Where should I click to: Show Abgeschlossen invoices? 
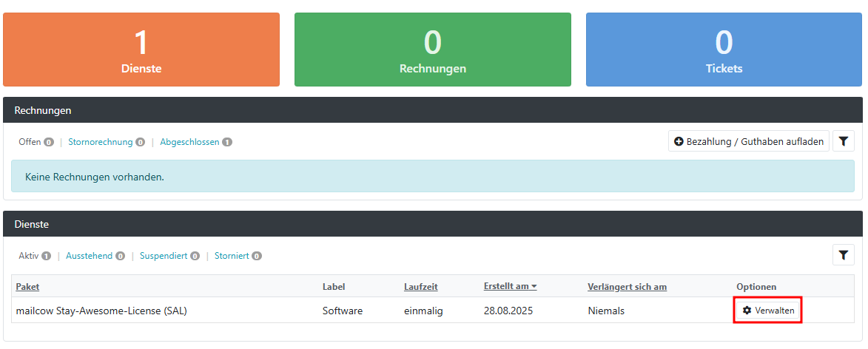click(x=196, y=142)
